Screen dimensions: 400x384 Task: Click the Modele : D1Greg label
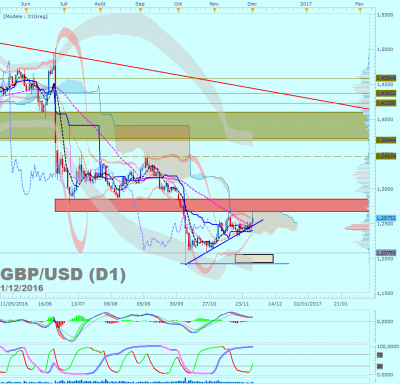point(26,16)
